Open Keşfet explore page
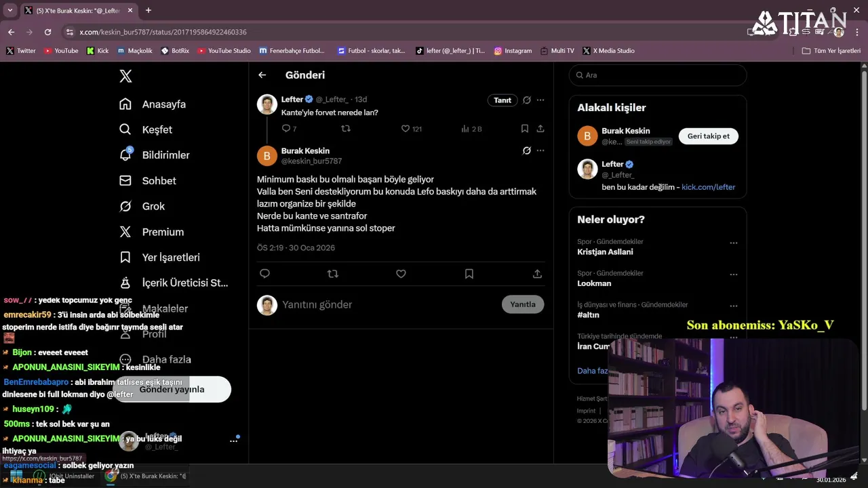The image size is (868, 488). [x=146, y=129]
